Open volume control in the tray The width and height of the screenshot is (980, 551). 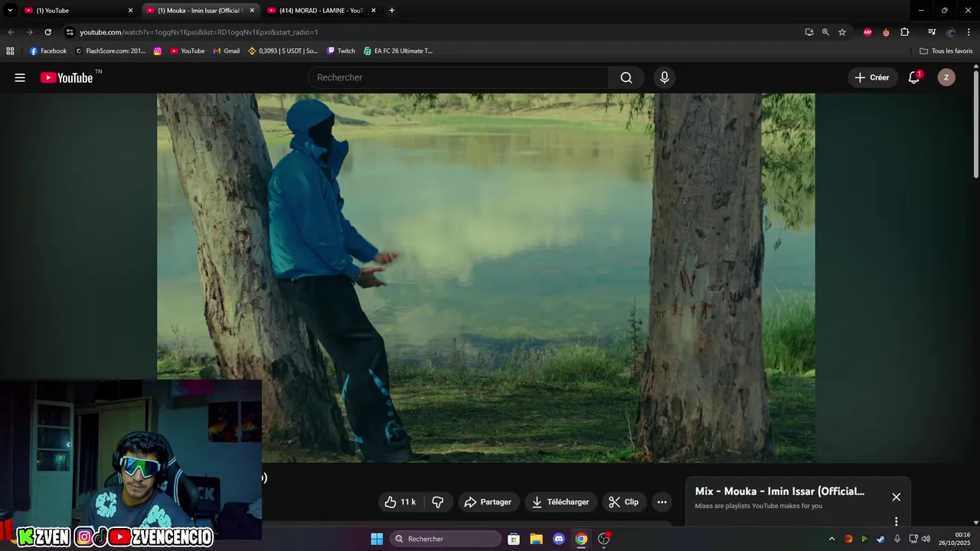pyautogui.click(x=926, y=539)
